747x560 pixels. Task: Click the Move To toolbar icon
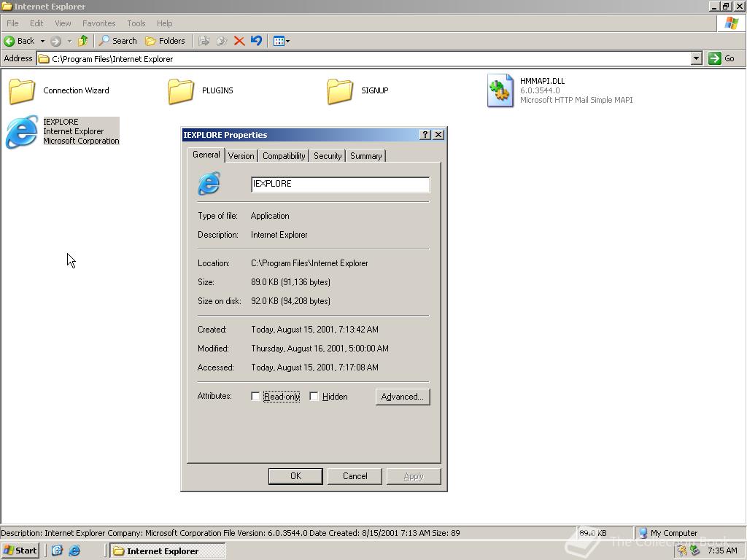204,41
